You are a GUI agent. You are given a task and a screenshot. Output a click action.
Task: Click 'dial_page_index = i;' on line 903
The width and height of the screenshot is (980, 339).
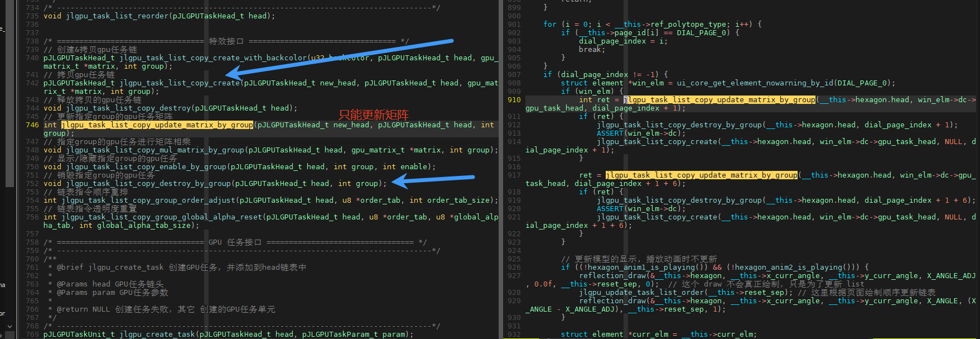point(623,41)
